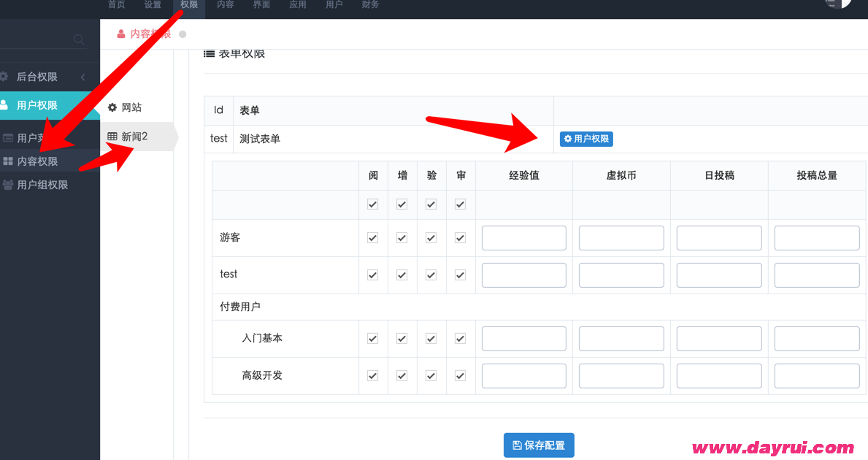The height and width of the screenshot is (460, 868).
Task: Focus the 投稿总量 field for 高级开发
Action: 816,376
